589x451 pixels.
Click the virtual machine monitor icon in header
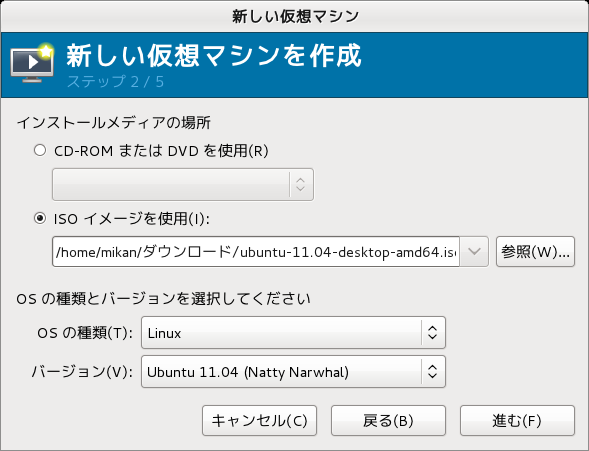pyautogui.click(x=32, y=64)
